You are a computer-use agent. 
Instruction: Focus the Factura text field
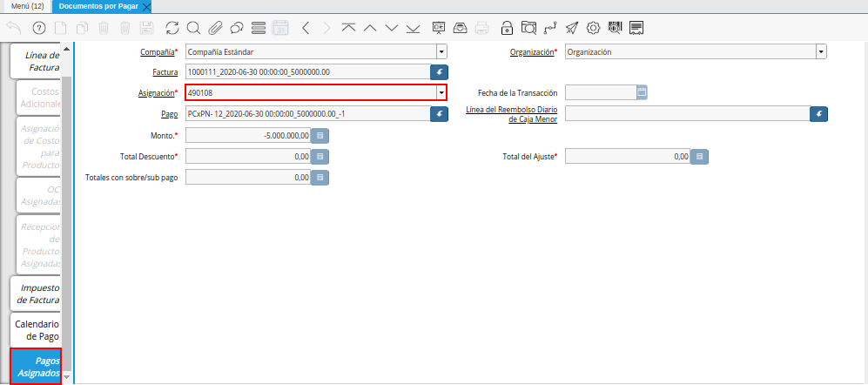(x=308, y=72)
